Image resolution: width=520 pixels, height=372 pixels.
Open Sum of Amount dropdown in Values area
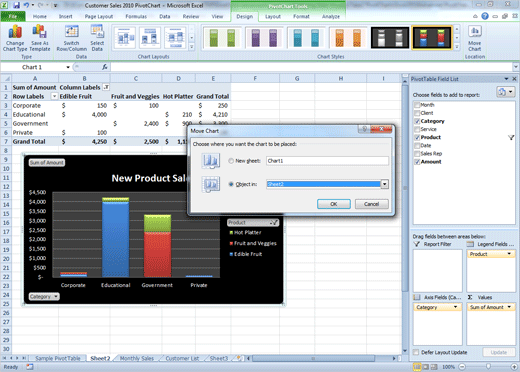(x=509, y=307)
